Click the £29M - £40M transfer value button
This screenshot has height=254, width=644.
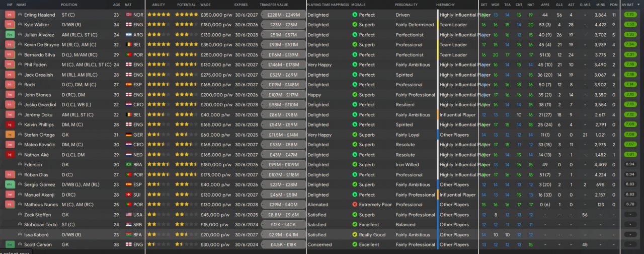click(x=283, y=205)
